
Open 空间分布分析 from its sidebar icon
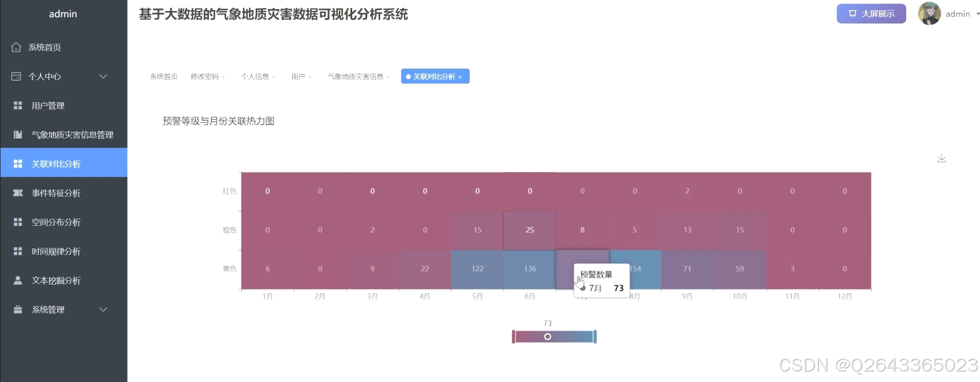click(x=18, y=222)
